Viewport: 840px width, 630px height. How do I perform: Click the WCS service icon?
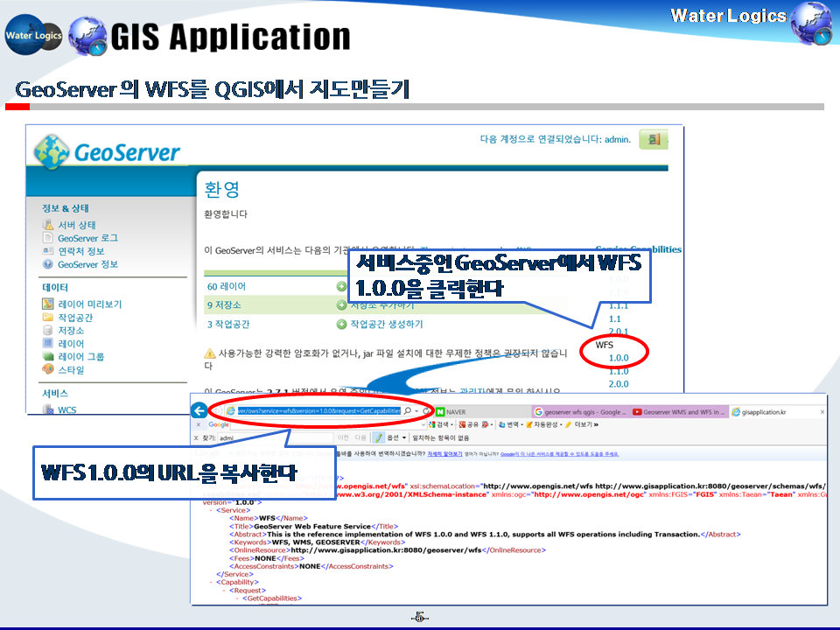tap(47, 409)
